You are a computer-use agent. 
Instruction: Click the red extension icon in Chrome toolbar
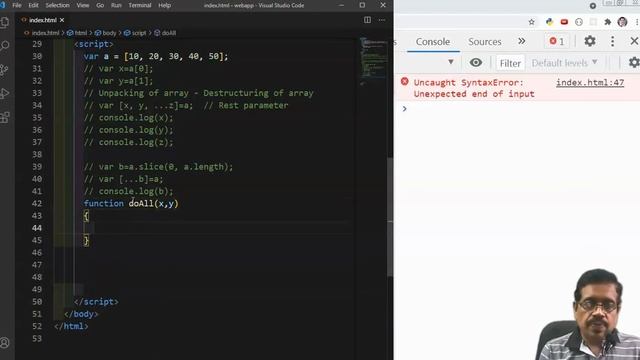coord(564,22)
